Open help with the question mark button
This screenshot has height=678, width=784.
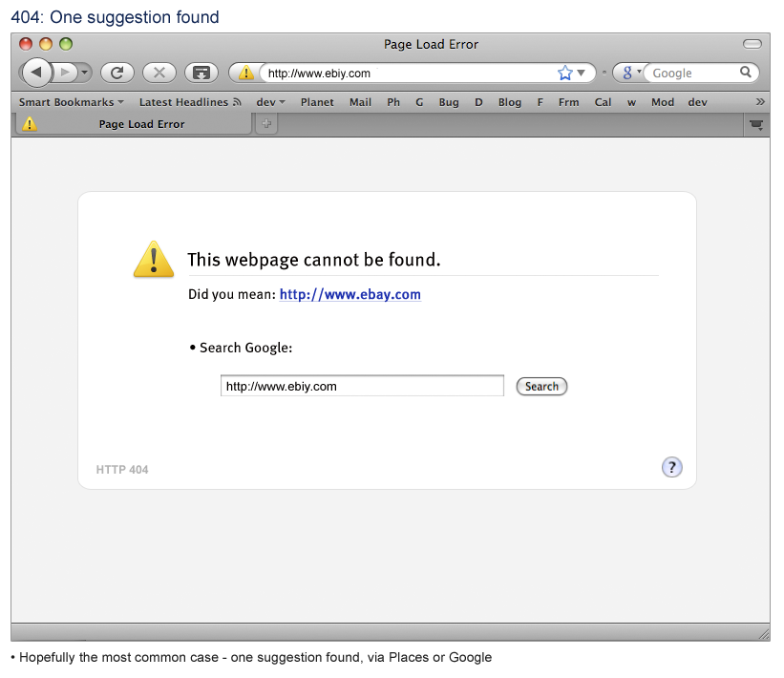pyautogui.click(x=671, y=468)
